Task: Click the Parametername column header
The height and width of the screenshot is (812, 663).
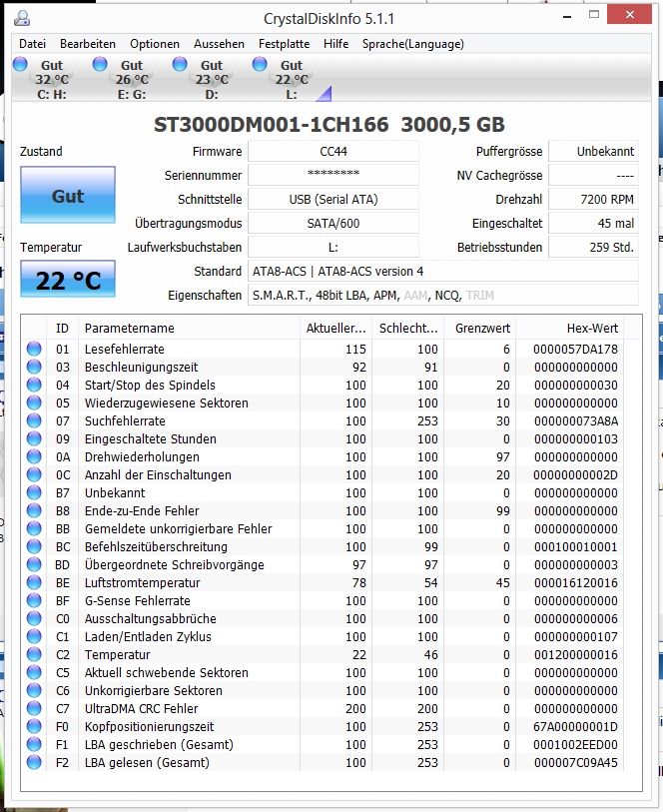Action: click(x=189, y=328)
